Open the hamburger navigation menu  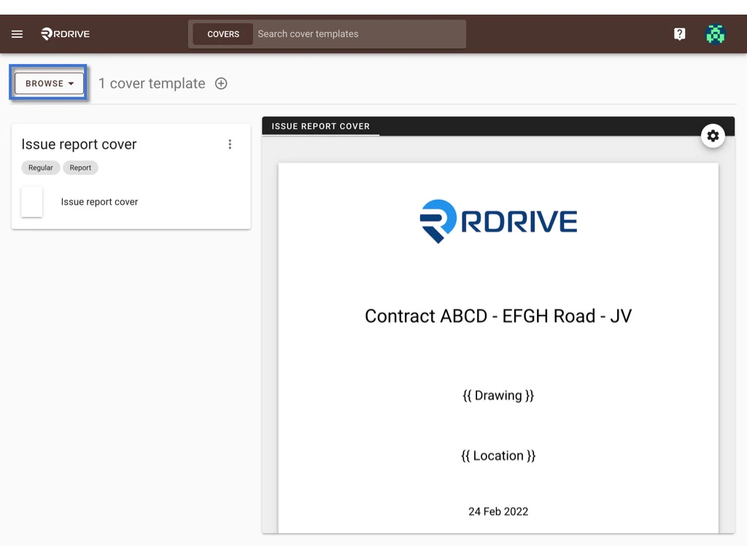click(x=18, y=34)
